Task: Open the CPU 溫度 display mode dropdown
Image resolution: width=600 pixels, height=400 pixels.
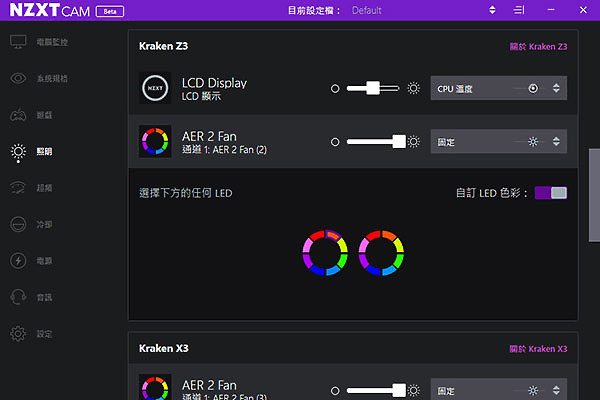Action: point(499,88)
